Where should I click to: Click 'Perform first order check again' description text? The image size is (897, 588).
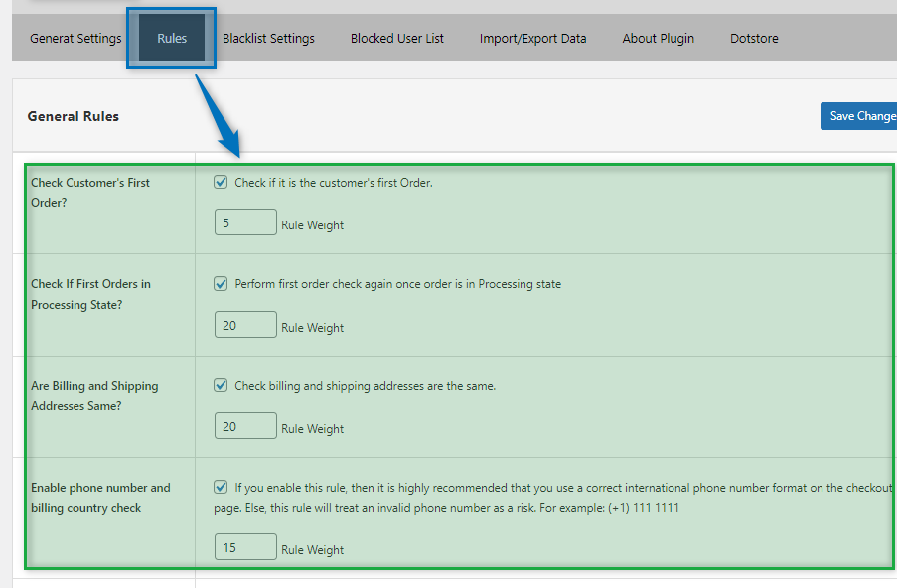click(x=397, y=284)
